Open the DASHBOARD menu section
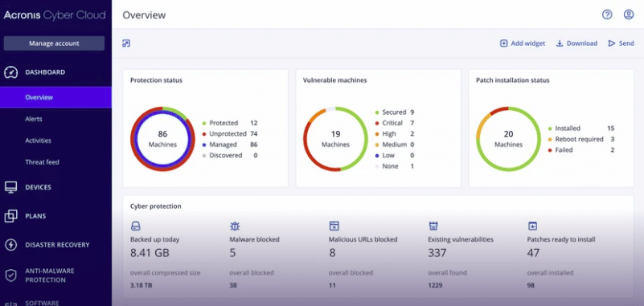644x306 pixels. click(45, 72)
